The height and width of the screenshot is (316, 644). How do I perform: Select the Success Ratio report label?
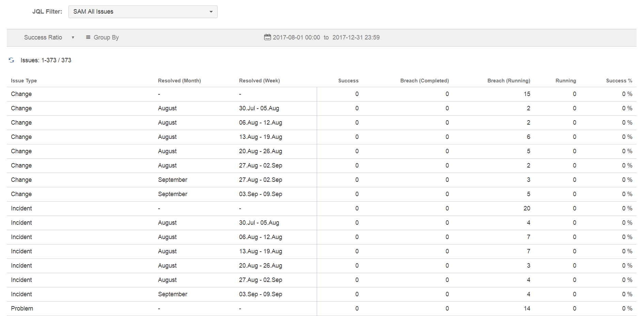(43, 37)
